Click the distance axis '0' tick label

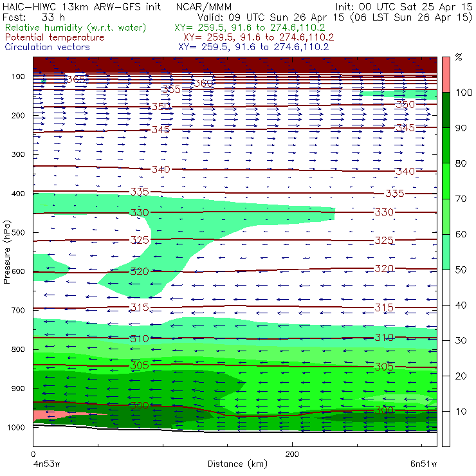pos(33,454)
